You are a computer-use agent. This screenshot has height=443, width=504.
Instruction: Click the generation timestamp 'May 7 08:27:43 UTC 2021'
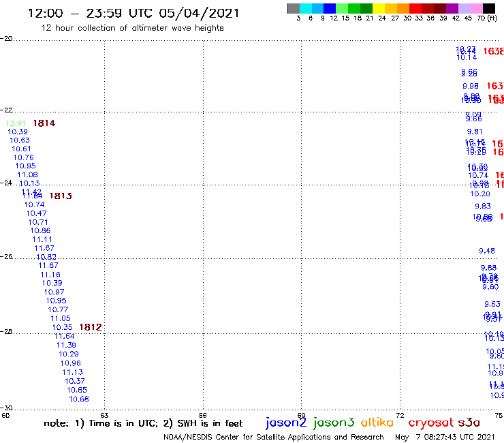pyautogui.click(x=445, y=437)
